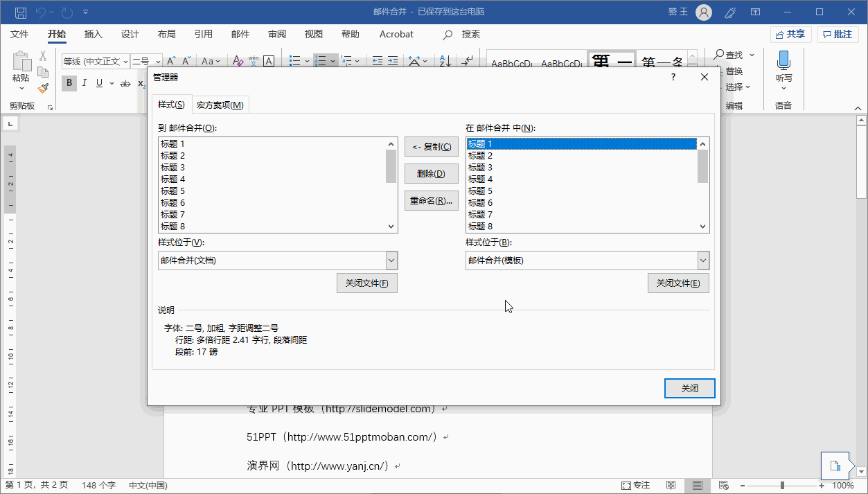868x494 pixels.
Task: Select 标题 3 in the left style list
Action: [172, 167]
